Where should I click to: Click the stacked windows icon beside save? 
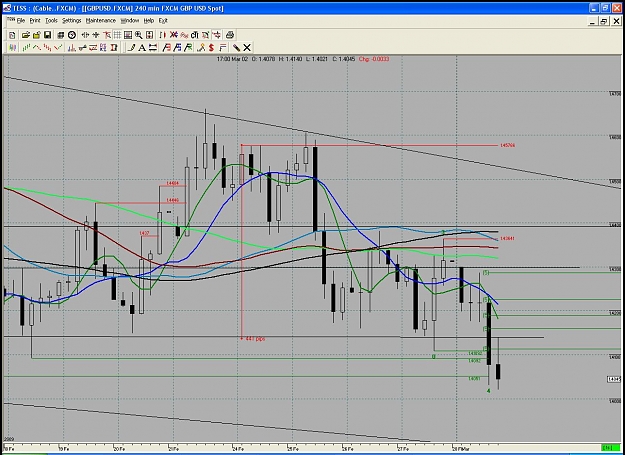pyautogui.click(x=61, y=35)
